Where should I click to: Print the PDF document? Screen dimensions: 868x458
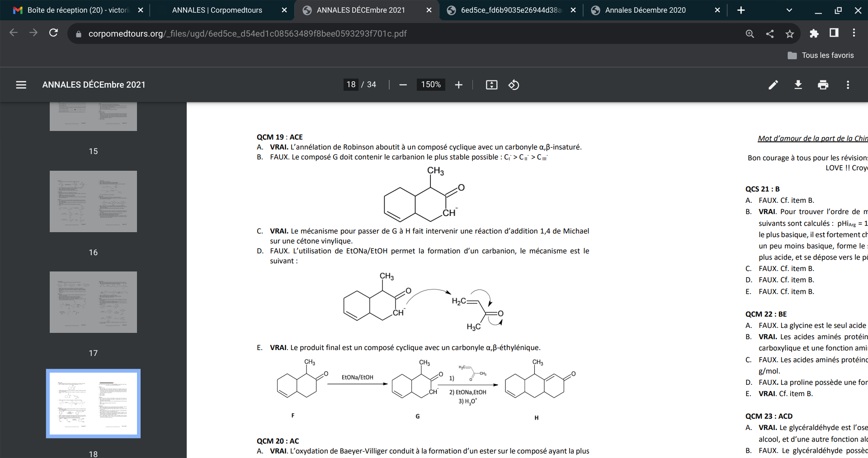click(823, 85)
